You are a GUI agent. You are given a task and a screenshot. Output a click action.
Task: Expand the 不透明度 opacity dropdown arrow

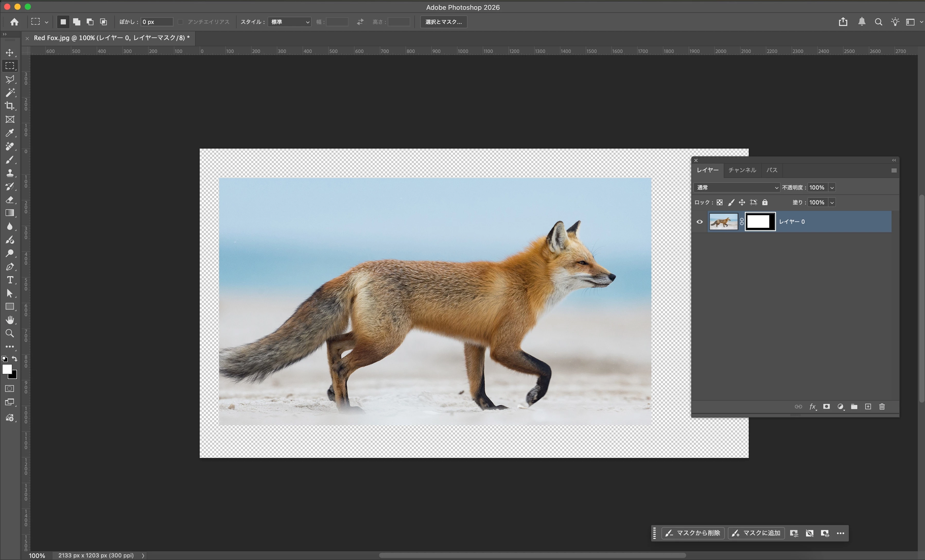coord(832,187)
